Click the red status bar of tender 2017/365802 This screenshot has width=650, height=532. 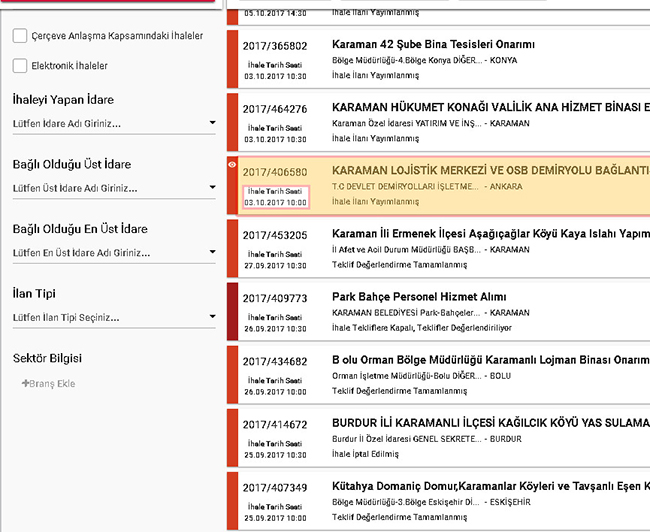click(x=232, y=58)
